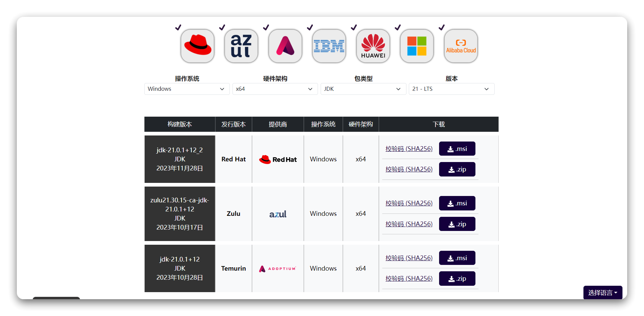Screen dimensions: 644x316
Task: Select the IBM vendor filter icon
Action: tap(329, 46)
